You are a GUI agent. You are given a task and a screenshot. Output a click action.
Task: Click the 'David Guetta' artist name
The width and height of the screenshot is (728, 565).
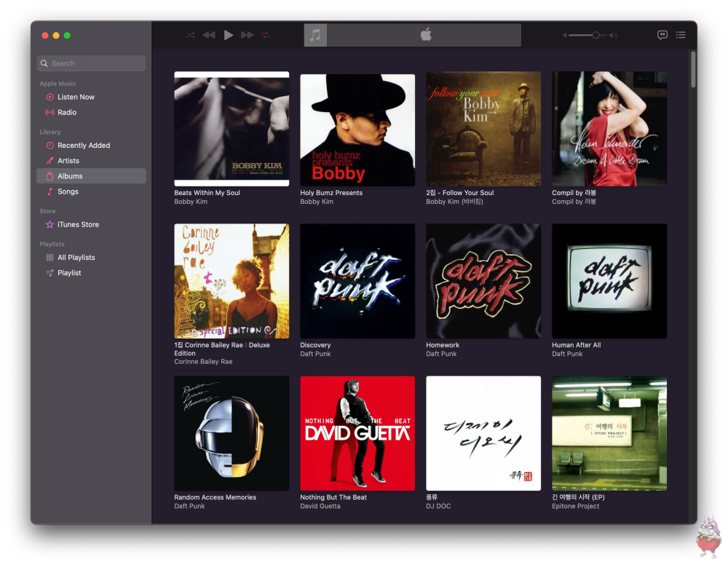tap(320, 506)
